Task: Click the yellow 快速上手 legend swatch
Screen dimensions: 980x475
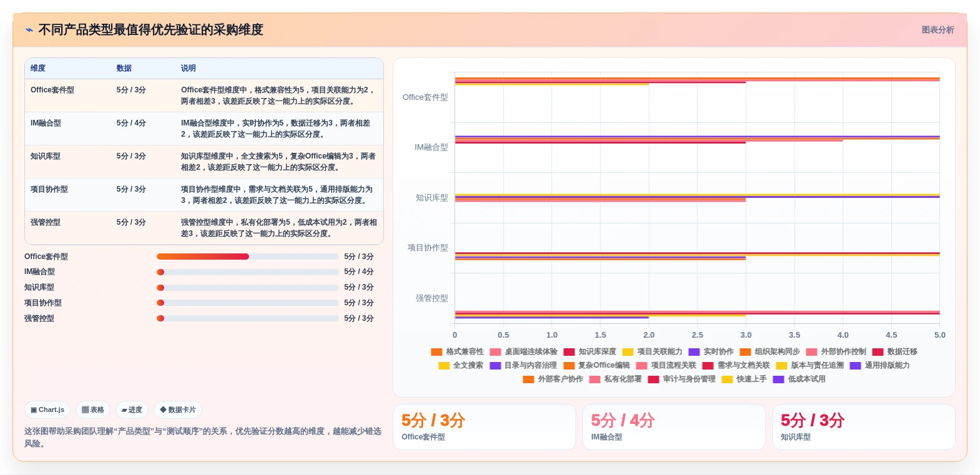Action: pyautogui.click(x=727, y=380)
